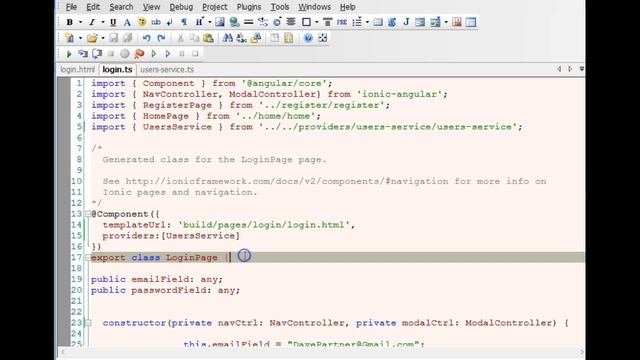Open tab list dropdown button
Viewport: 640px width, 360px height.
point(582,69)
